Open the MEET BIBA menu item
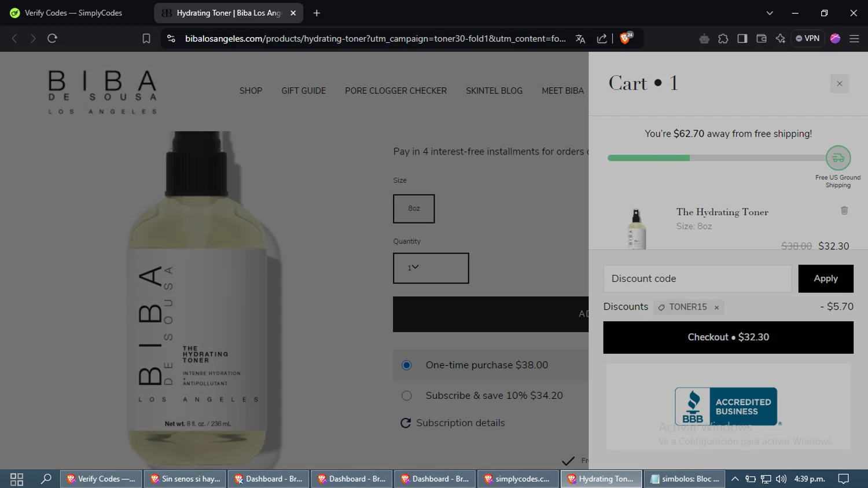868x488 pixels. 562,91
